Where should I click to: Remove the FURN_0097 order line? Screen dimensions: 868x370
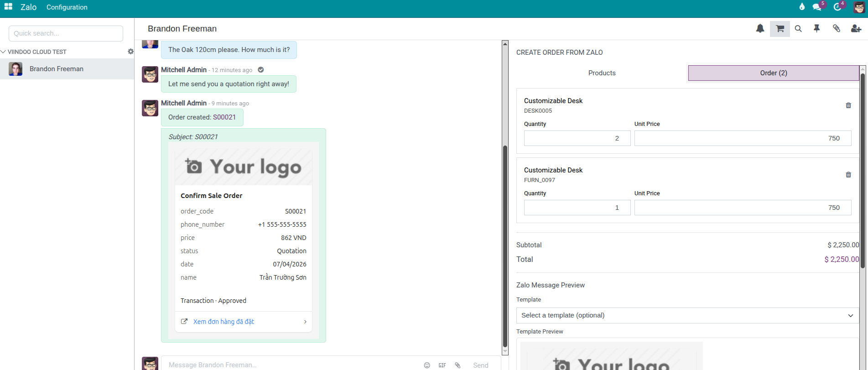(848, 175)
